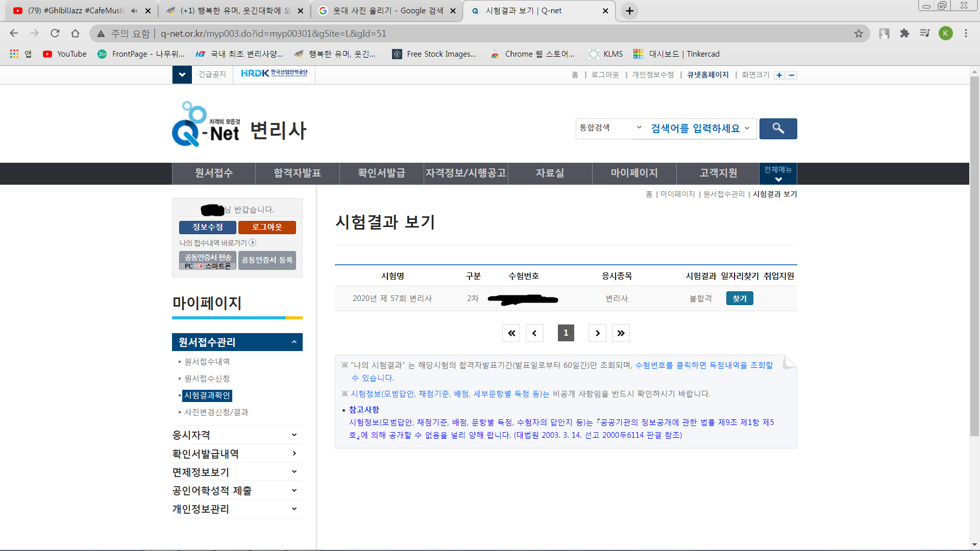Open 사진변경신청/결과 sidebar link
This screenshot has height=551, width=980.
[216, 412]
